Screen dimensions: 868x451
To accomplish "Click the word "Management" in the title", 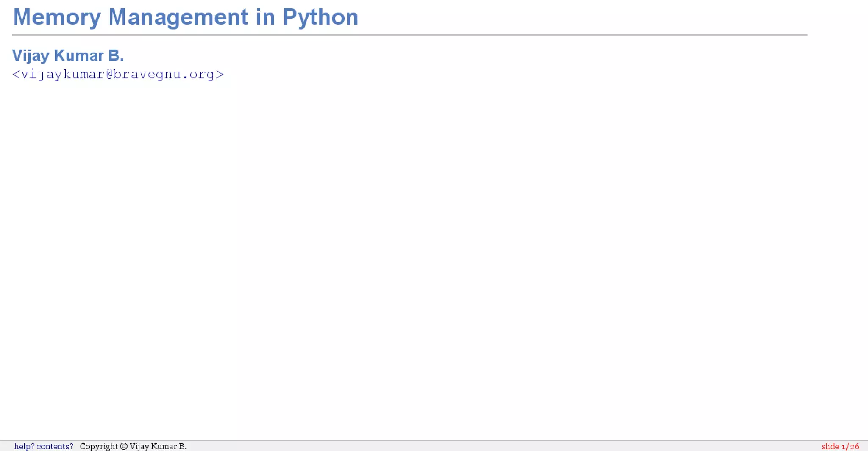I will [x=178, y=17].
